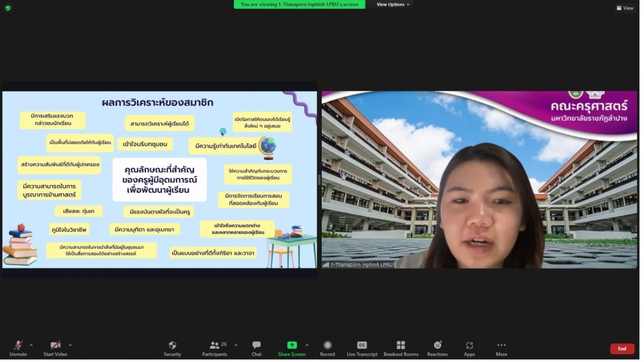Click the green Share Screen icon
The height and width of the screenshot is (362, 644).
point(291,345)
